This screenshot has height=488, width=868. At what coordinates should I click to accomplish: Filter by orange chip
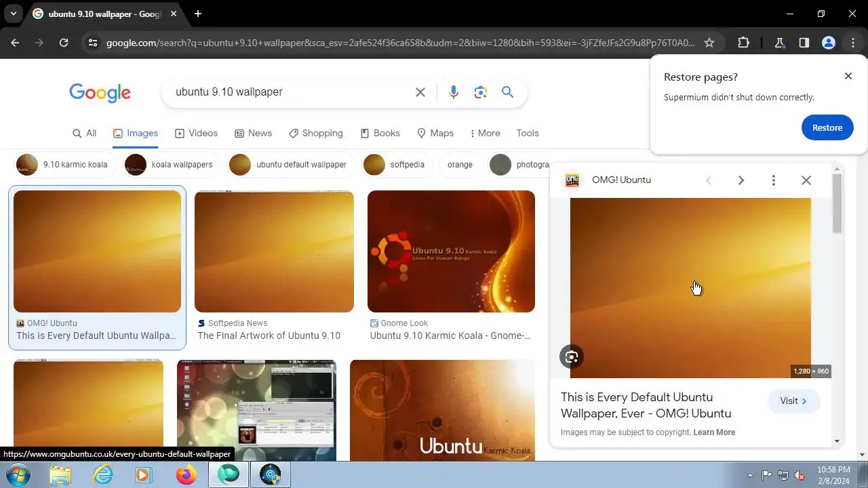point(460,165)
